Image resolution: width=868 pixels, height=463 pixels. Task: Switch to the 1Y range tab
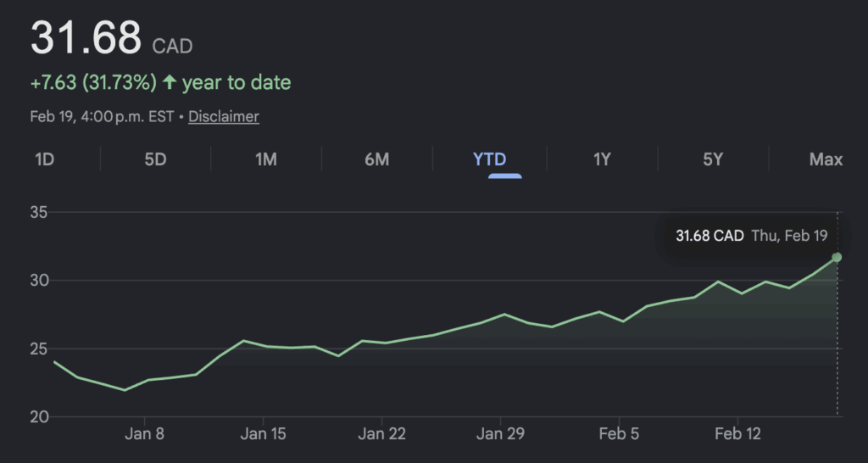point(602,159)
